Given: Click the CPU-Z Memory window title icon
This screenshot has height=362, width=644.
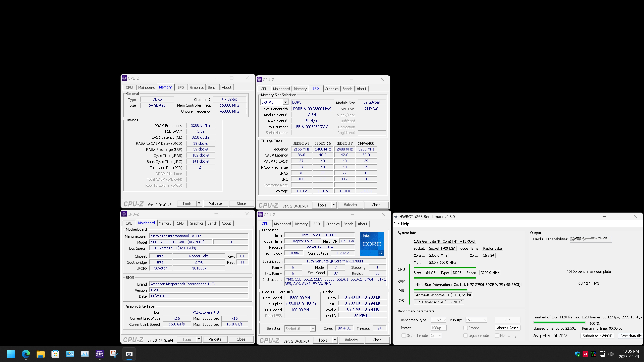Looking at the screenshot, I should click(x=124, y=78).
